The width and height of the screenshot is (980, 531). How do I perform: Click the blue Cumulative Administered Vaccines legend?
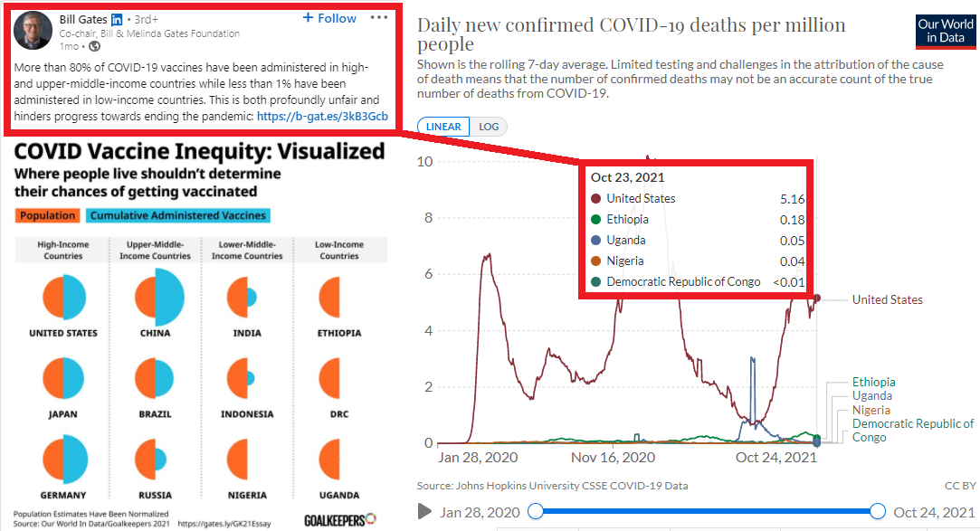point(178,215)
